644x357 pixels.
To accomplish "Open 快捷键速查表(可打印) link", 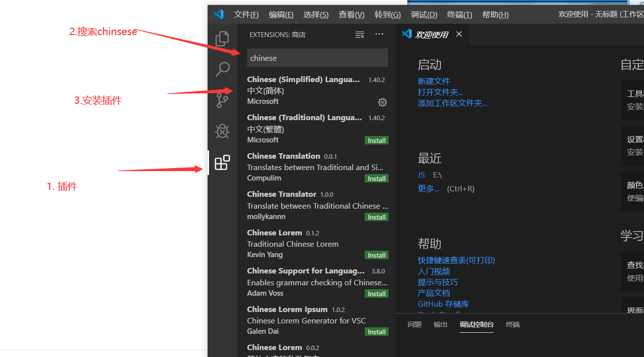I will (x=456, y=260).
